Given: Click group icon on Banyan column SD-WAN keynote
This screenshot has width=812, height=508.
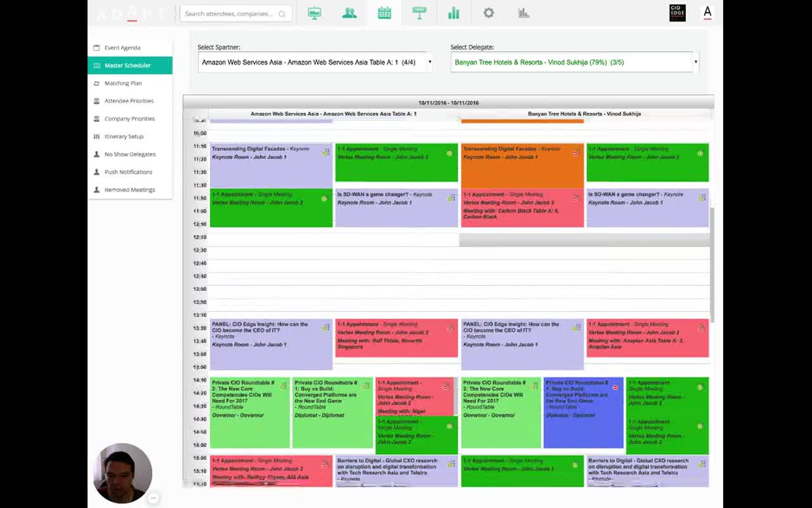Looking at the screenshot, I should pos(702,197).
